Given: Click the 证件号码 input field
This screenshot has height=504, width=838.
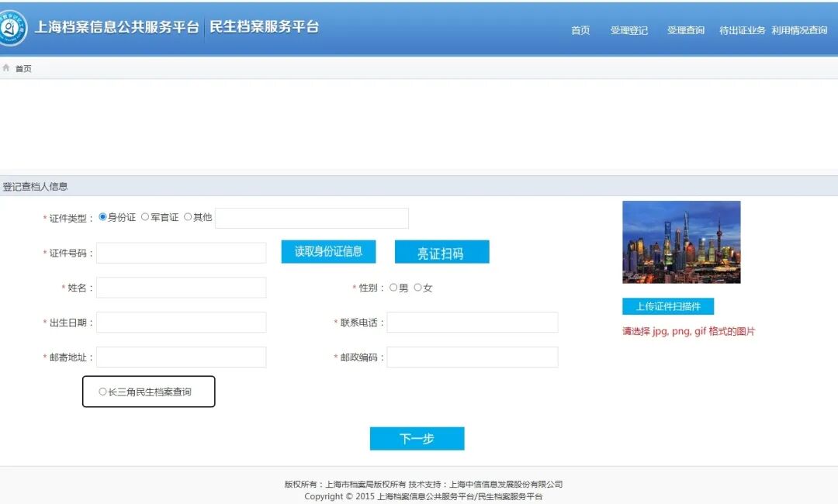Looking at the screenshot, I should 181,252.
